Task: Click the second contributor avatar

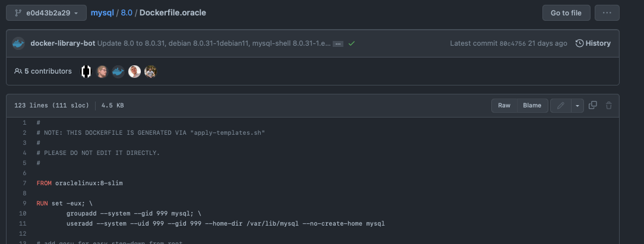Action: point(102,71)
